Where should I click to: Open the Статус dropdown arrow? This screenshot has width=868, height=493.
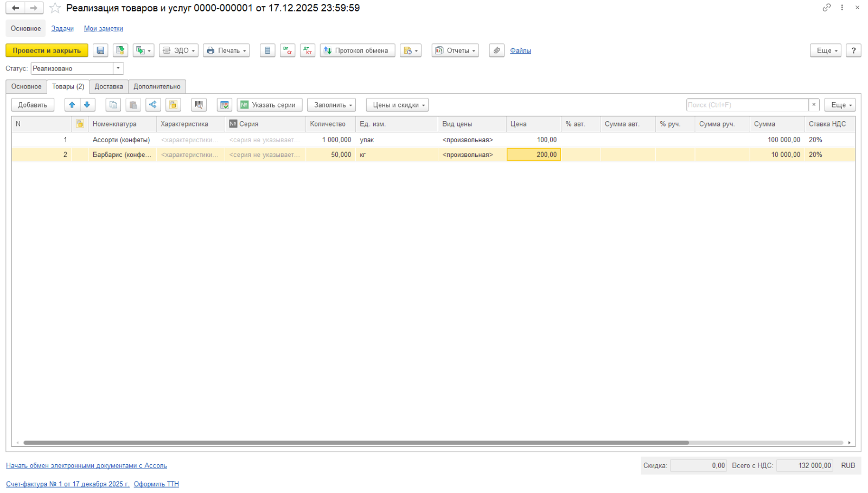tap(118, 68)
